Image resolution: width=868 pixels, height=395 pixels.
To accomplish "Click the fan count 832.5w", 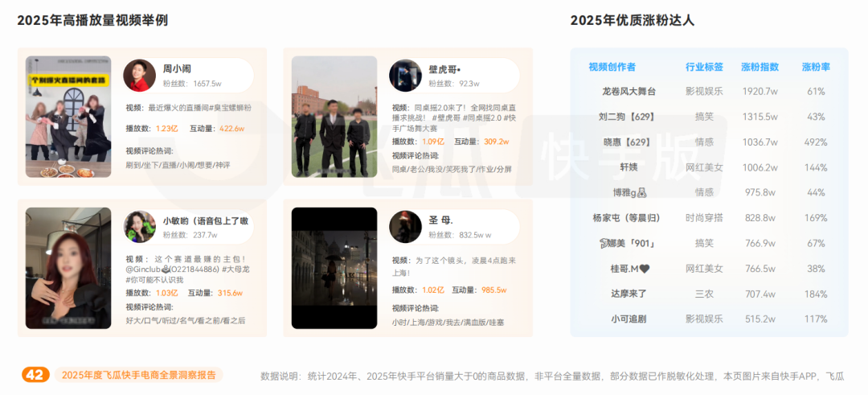I will (x=473, y=236).
